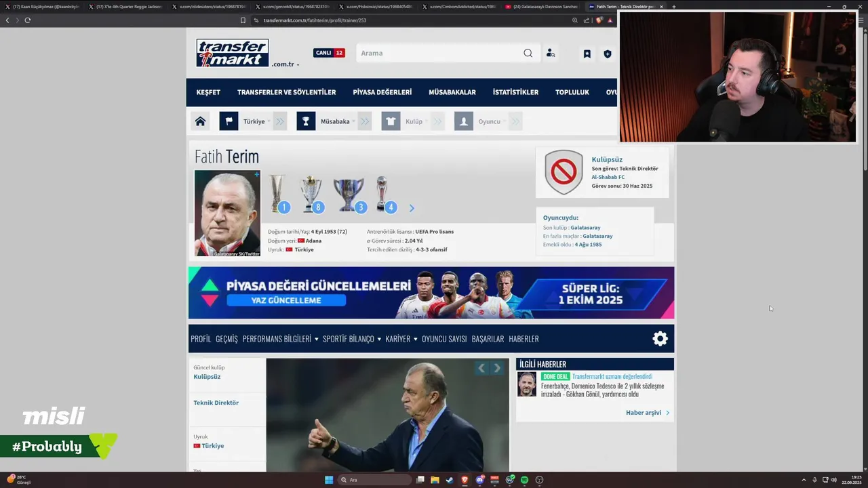The height and width of the screenshot is (488, 868).
Task: Open Başarılar tab
Action: tap(488, 339)
